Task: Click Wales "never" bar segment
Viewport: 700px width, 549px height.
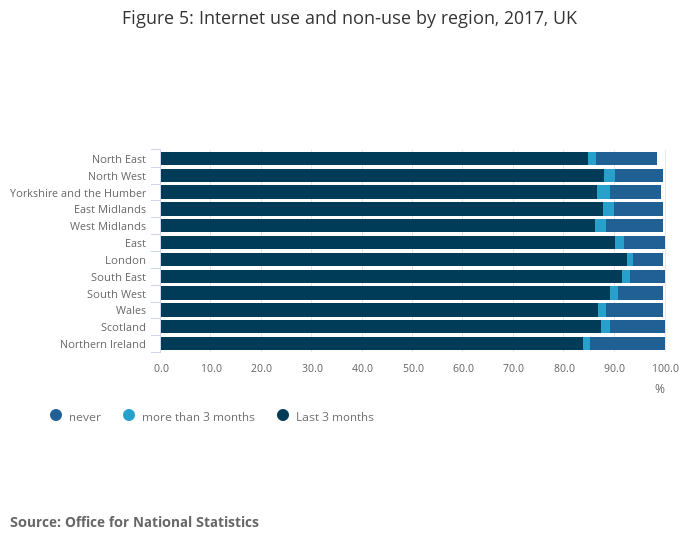Action: click(x=634, y=310)
